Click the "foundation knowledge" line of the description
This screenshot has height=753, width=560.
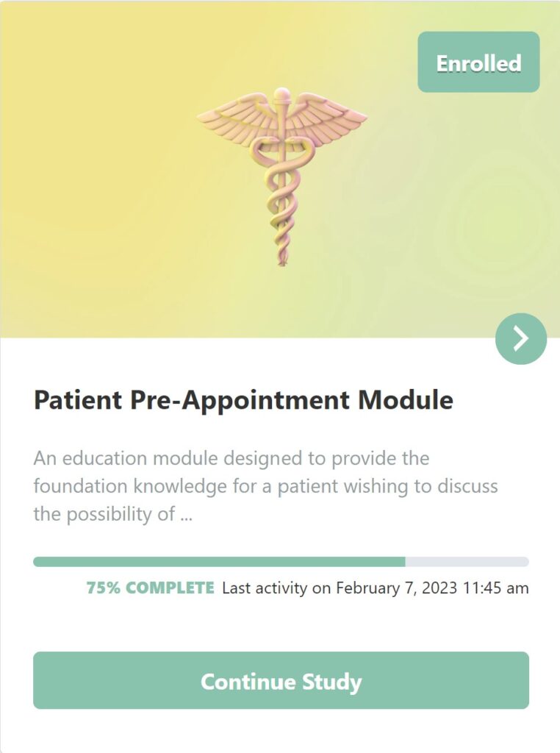tap(265, 486)
